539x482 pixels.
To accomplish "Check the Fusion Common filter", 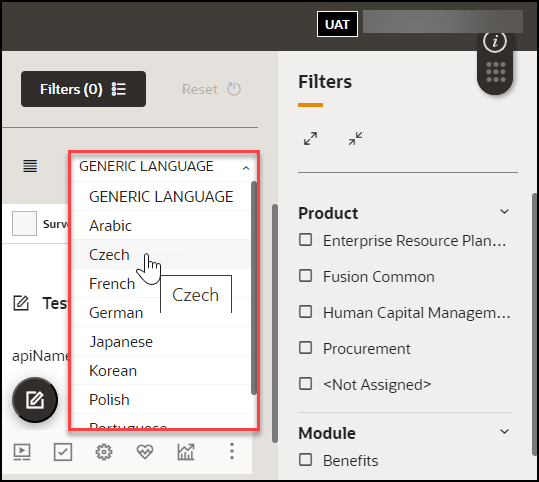I will pyautogui.click(x=306, y=276).
